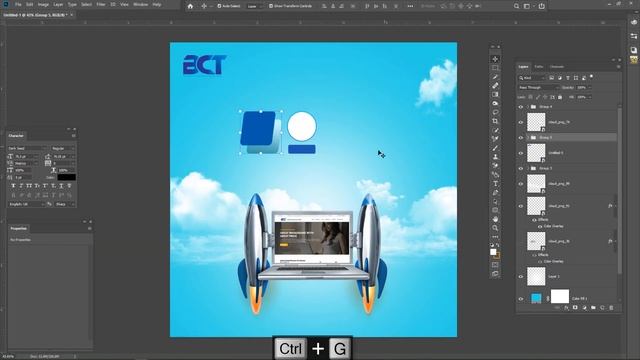Image resolution: width=640 pixels, height=360 pixels.
Task: Click the white foreground color swatch
Action: [x=493, y=252]
